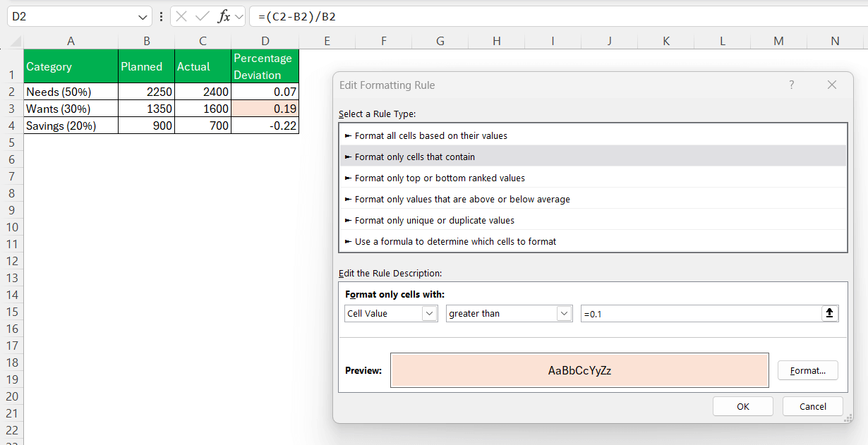Click the Actual header cell
868x445 pixels.
click(x=203, y=66)
